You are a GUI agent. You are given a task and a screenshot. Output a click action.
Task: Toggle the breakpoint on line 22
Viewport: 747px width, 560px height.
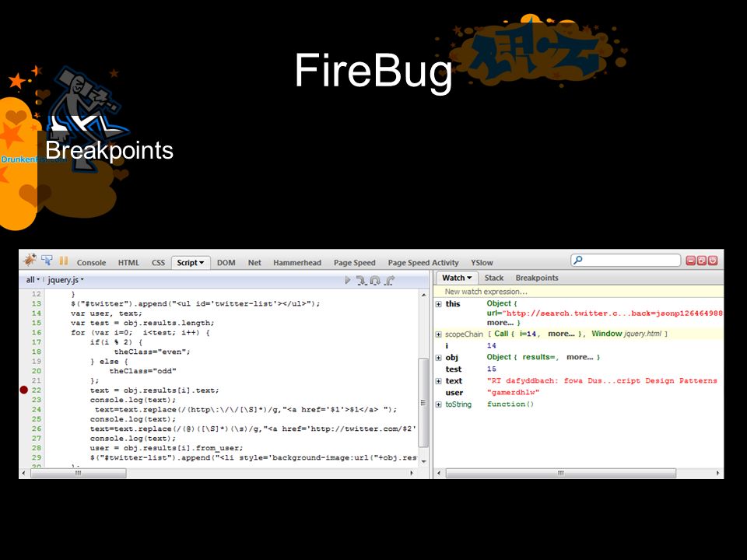pyautogui.click(x=24, y=390)
